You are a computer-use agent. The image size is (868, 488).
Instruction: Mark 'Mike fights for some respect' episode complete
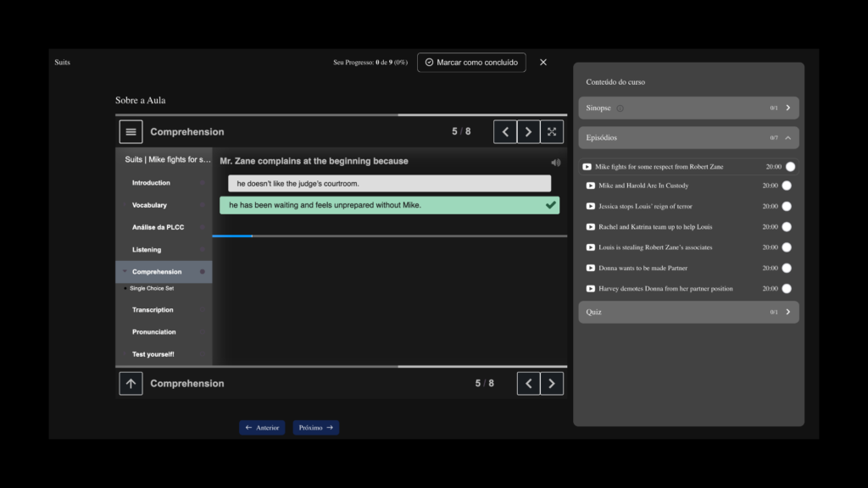pyautogui.click(x=790, y=167)
